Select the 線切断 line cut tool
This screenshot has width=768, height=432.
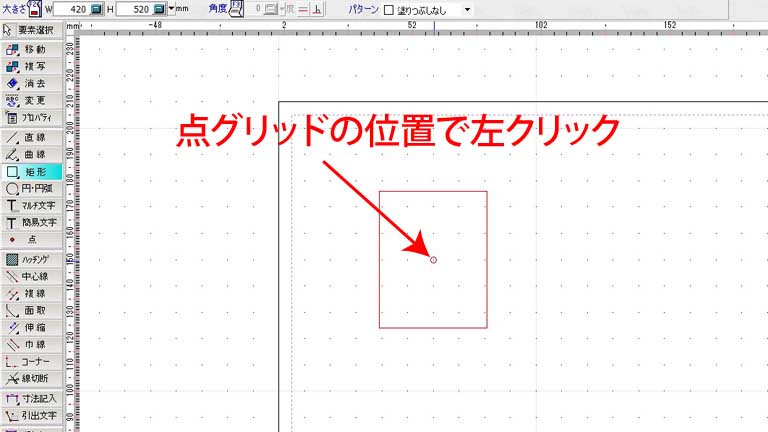32,379
